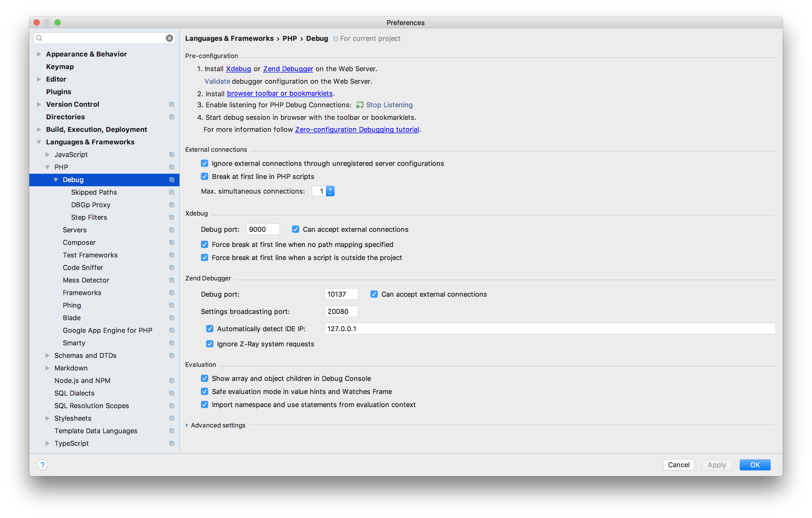Increment max simultaneous connections with plus stepper
The image size is (812, 518).
(330, 189)
